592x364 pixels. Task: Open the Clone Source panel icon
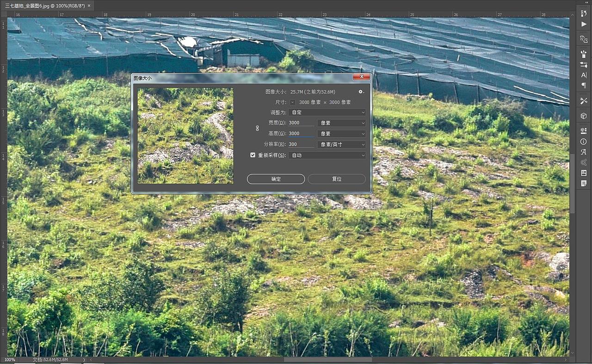[584, 39]
